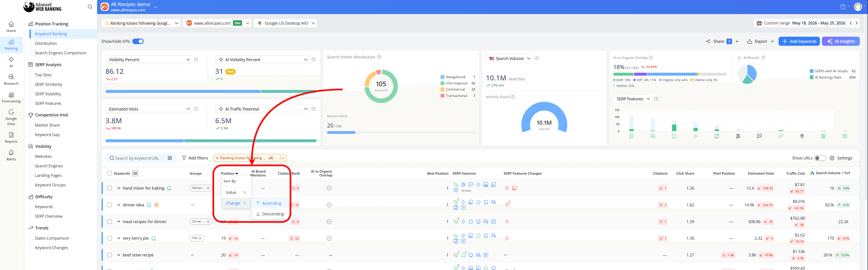Click the Visibility Percent help icon
868x270 pixels.
coord(196,60)
